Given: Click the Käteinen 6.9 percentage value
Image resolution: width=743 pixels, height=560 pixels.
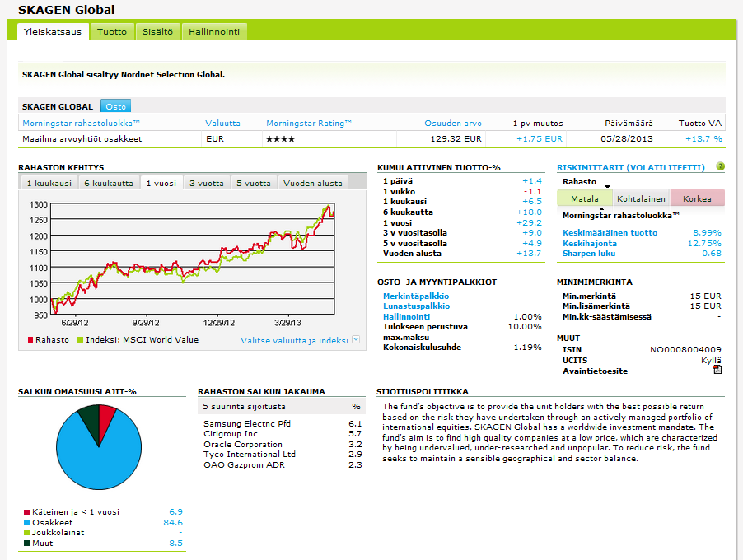Looking at the screenshot, I should 175,512.
